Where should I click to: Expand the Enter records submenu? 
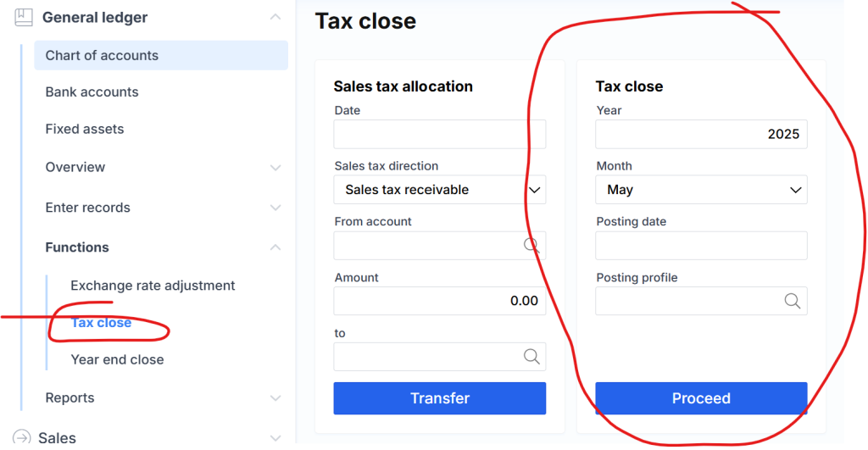(x=275, y=208)
